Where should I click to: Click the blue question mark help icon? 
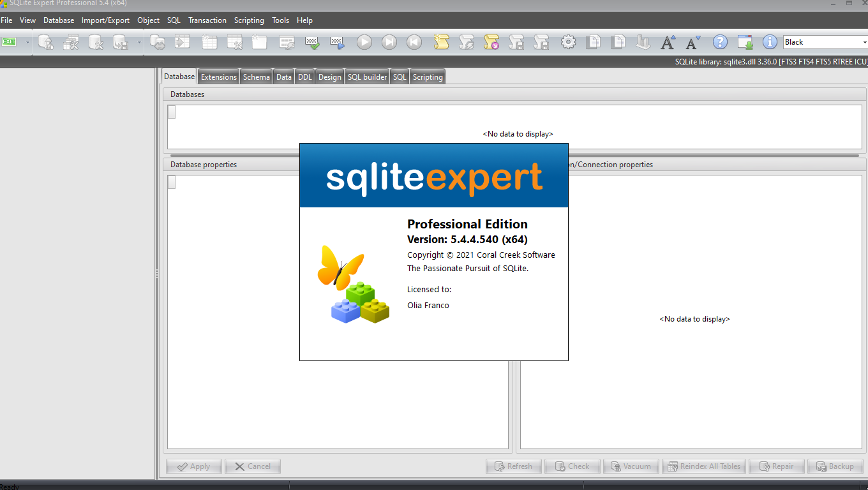click(720, 42)
